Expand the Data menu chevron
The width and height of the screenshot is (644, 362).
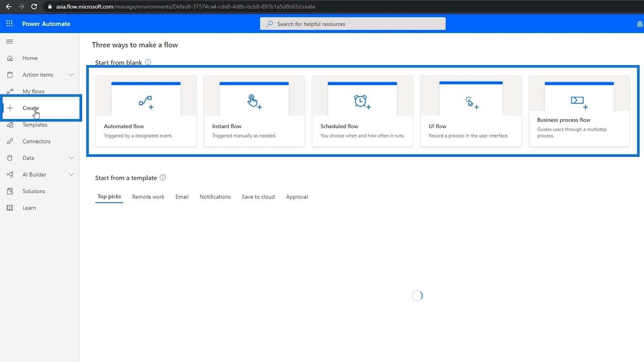click(71, 158)
